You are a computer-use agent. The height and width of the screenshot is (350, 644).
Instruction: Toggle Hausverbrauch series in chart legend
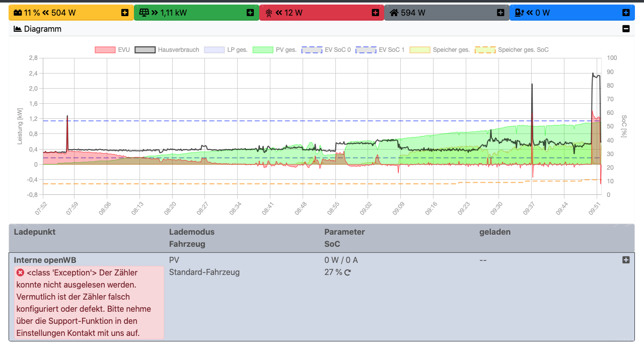[x=145, y=50]
